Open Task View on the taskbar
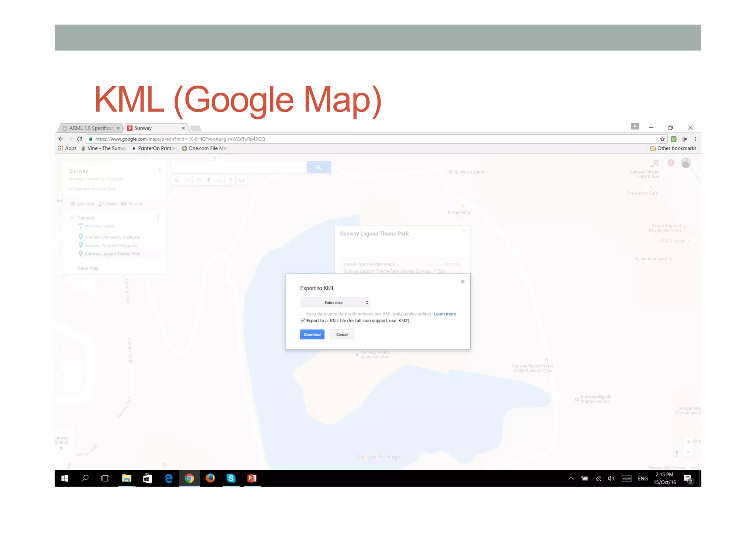Image resolution: width=756 pixels, height=534 pixels. 105,478
